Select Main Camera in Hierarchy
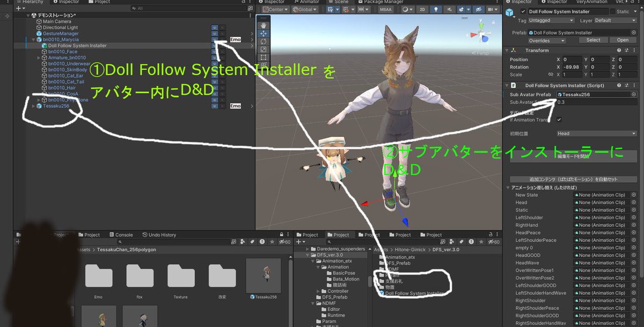The image size is (644, 327). (x=57, y=21)
